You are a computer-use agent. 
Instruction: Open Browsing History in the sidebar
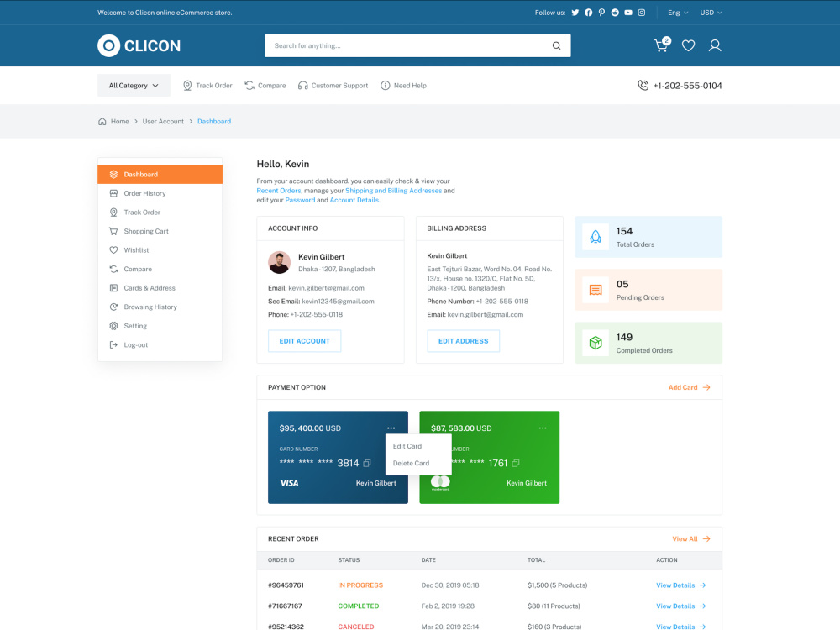click(x=160, y=307)
